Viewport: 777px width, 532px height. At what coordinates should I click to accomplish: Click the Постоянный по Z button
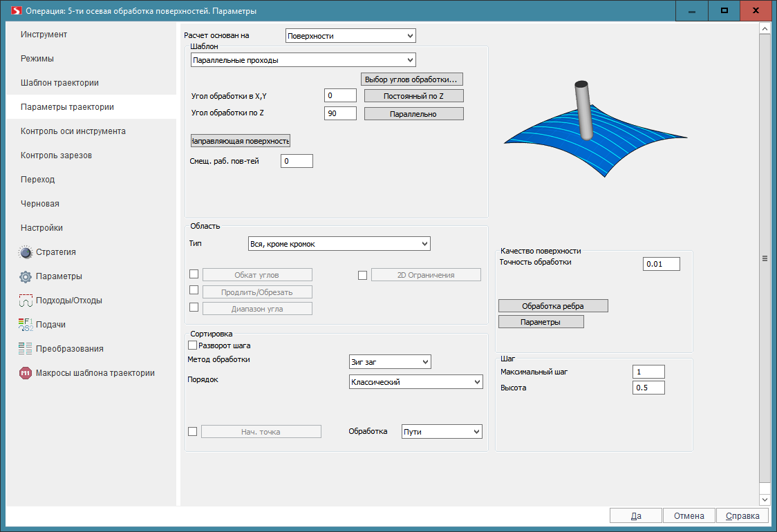414,96
